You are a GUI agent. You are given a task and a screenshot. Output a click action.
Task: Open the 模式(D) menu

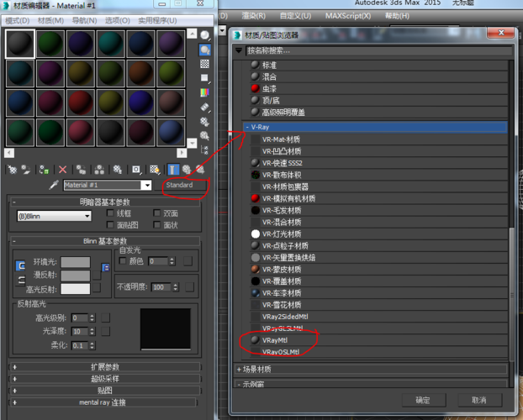[18, 21]
